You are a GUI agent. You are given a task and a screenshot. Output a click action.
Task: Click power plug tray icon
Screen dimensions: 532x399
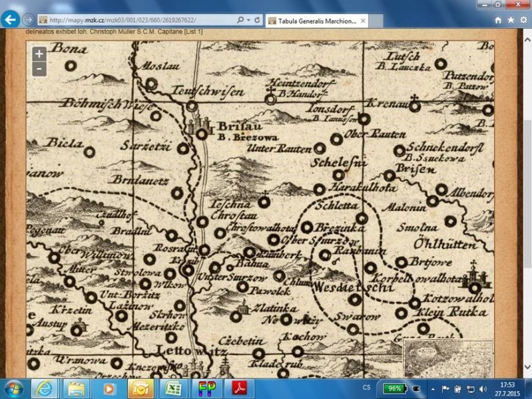click(416, 389)
